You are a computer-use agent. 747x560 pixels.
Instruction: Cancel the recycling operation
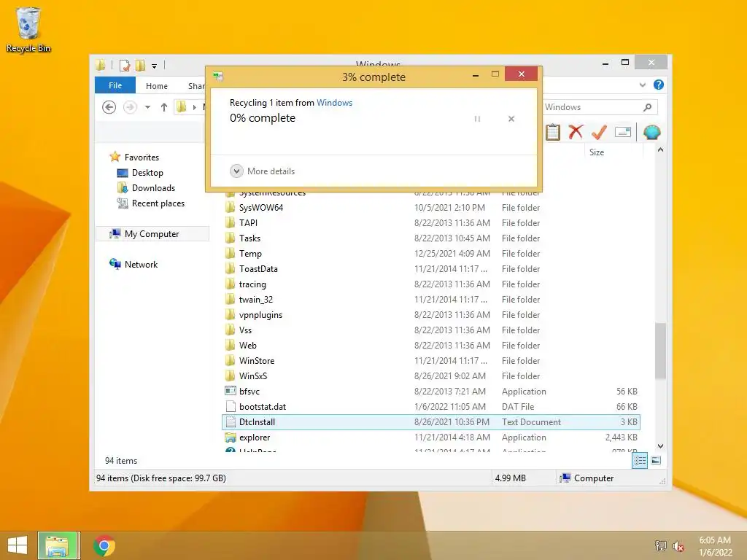tap(511, 119)
